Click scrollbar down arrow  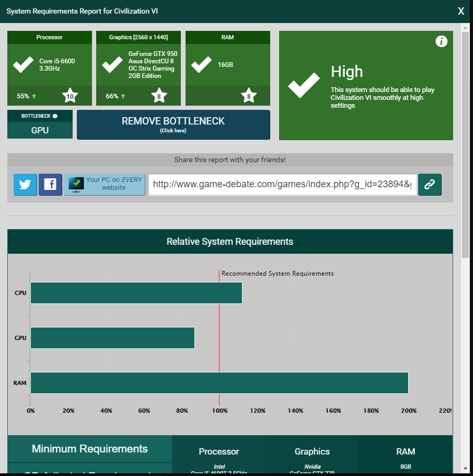(465, 469)
